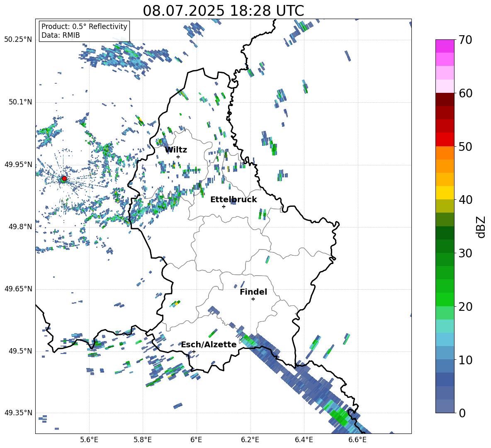Click the colorbar tick label 0
The image size is (491, 448).
tap(462, 413)
